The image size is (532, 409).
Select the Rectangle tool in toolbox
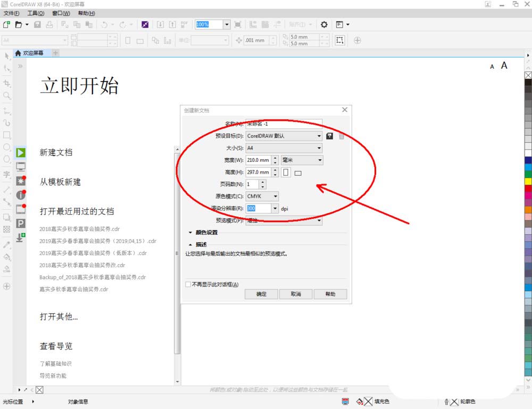click(x=7, y=135)
